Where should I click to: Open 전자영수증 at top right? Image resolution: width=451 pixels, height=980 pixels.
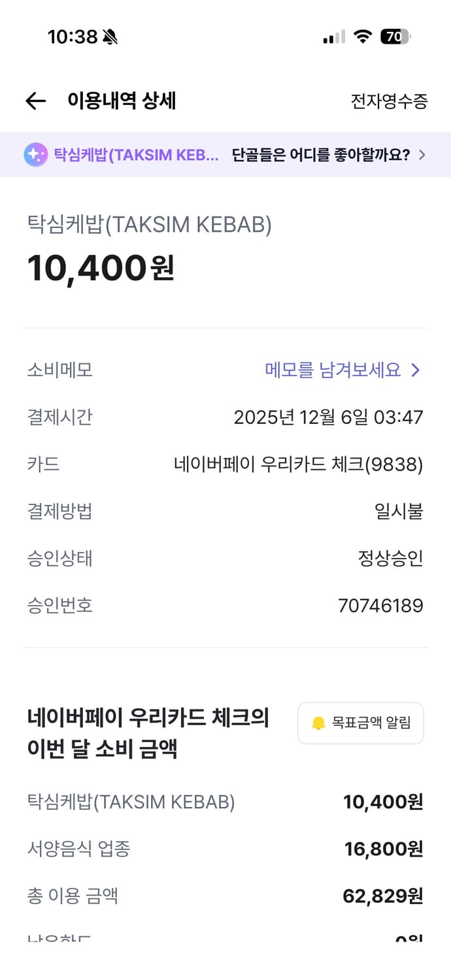tap(389, 100)
